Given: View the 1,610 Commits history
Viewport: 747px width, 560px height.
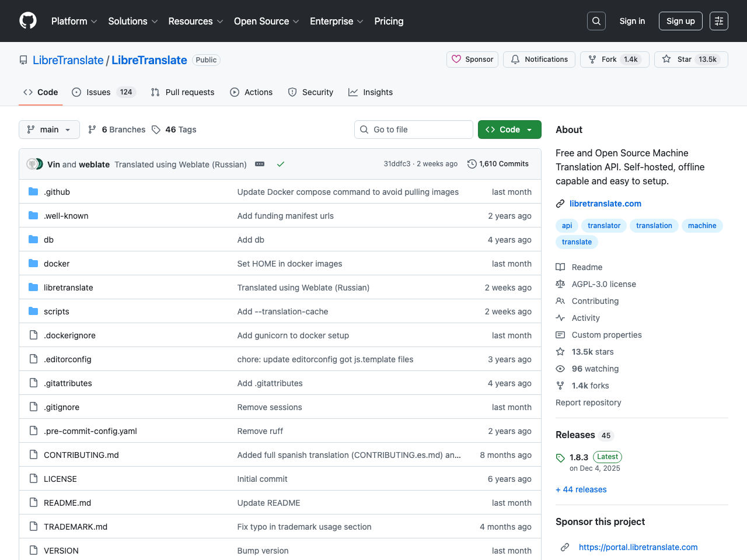Looking at the screenshot, I should click(x=498, y=164).
